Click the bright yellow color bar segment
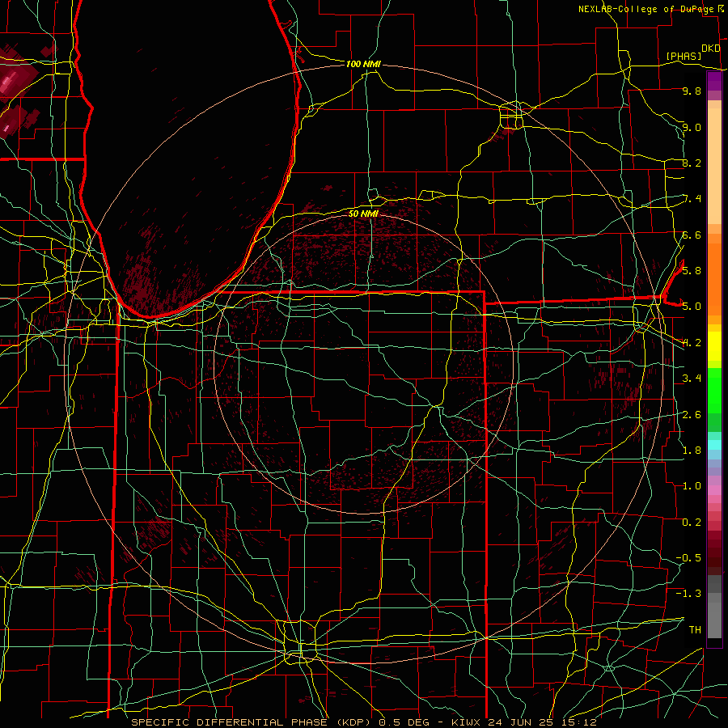 coord(714,346)
